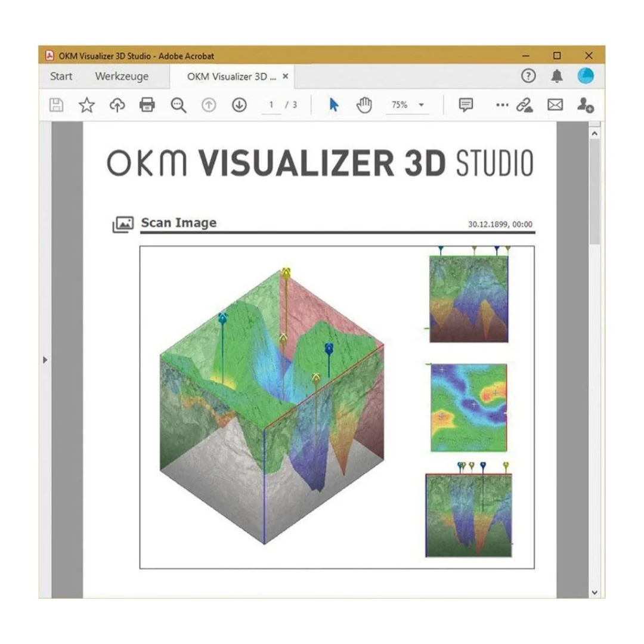Click the Scan Image picture icon
The image size is (644, 644).
coord(123,224)
